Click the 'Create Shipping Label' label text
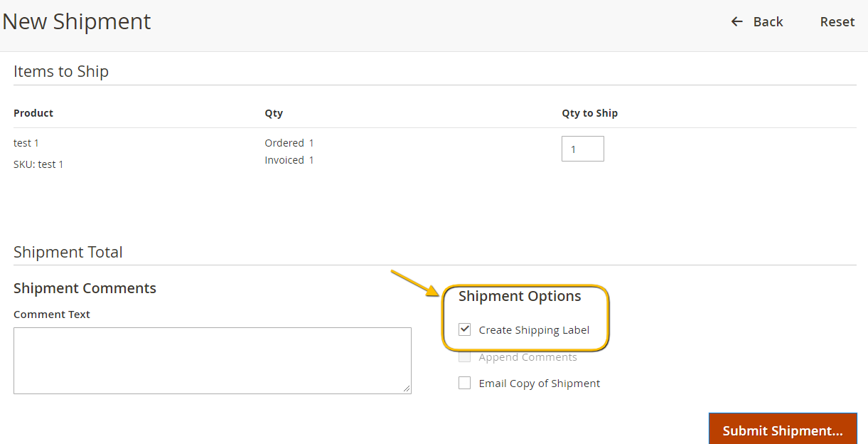The width and height of the screenshot is (868, 444). [534, 330]
